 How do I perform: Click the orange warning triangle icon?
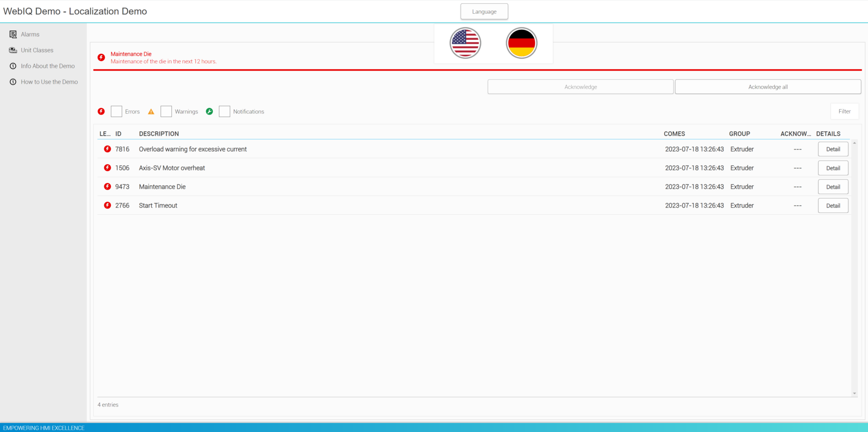(x=151, y=112)
